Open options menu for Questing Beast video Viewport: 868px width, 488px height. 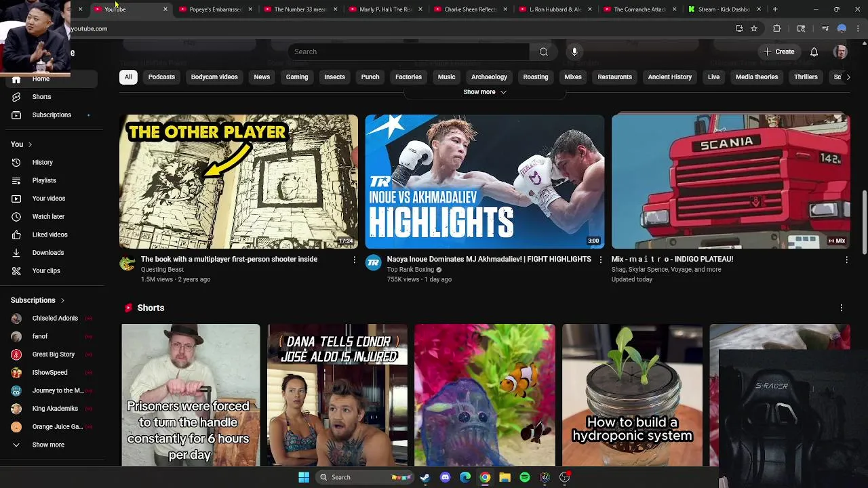tap(354, 260)
